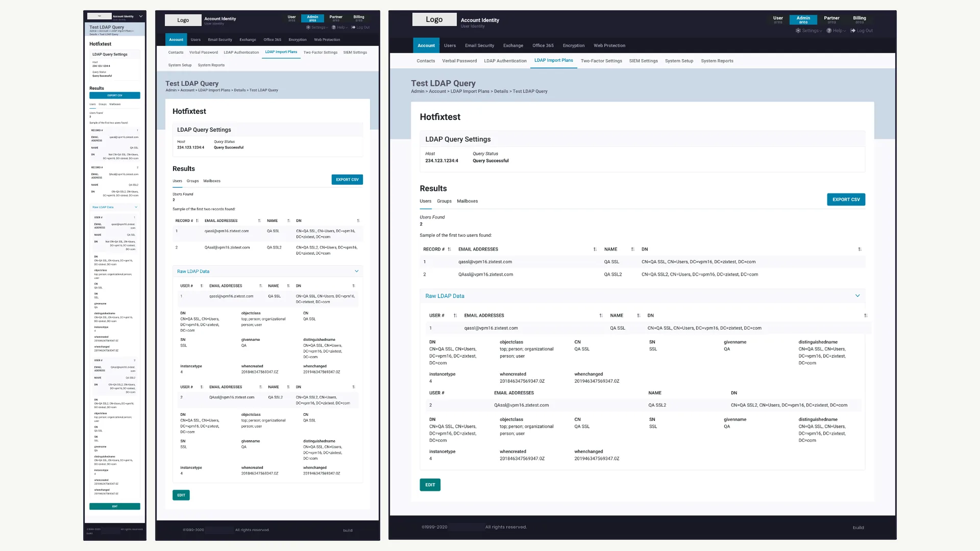
Task: Open Office 365 tab in desktop main navigation
Action: [x=543, y=45]
